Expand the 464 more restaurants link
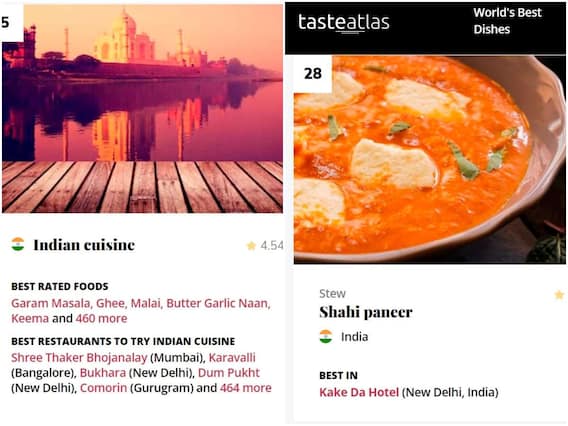 pyautogui.click(x=246, y=388)
